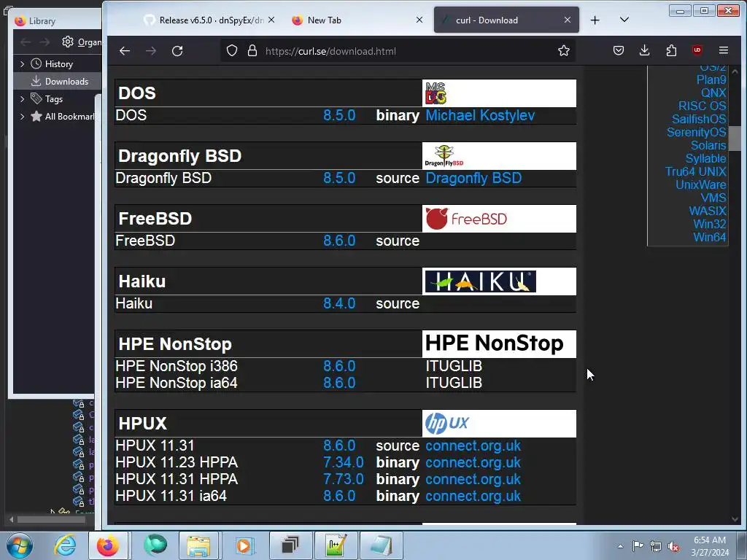Open the Organize menu in Library window
The width and height of the screenshot is (747, 560).
(82, 42)
